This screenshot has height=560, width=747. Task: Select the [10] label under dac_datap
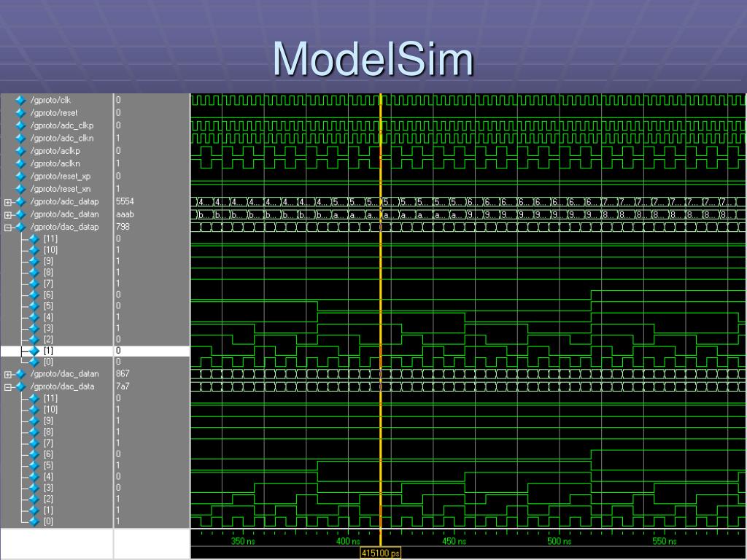[50, 249]
